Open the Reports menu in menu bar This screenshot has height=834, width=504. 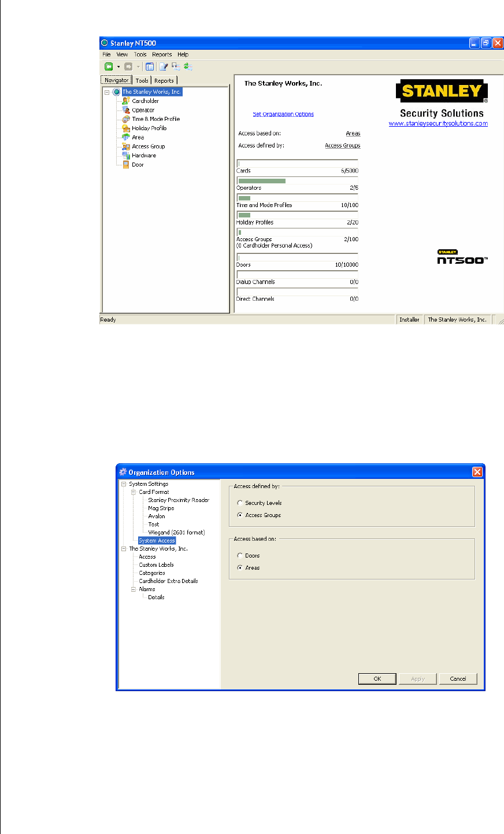[x=162, y=54]
